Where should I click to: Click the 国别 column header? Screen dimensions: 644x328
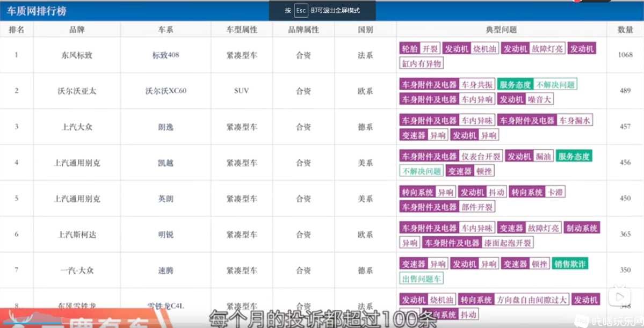365,30
